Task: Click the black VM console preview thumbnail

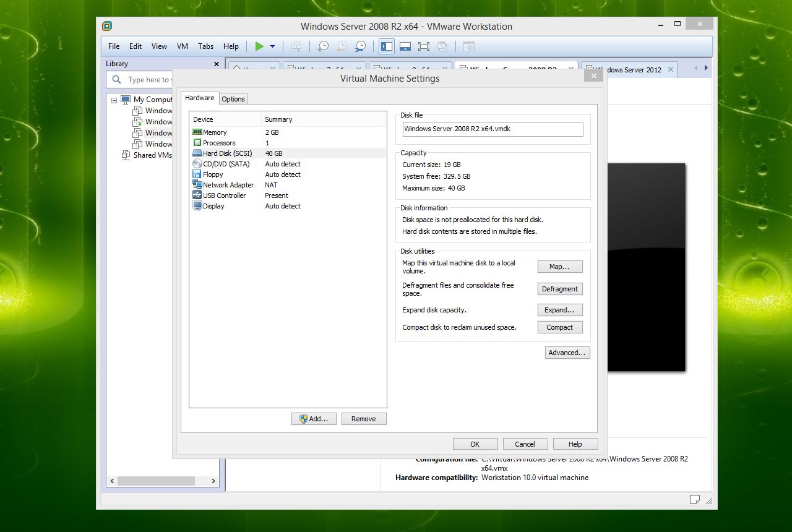Action: 646,267
